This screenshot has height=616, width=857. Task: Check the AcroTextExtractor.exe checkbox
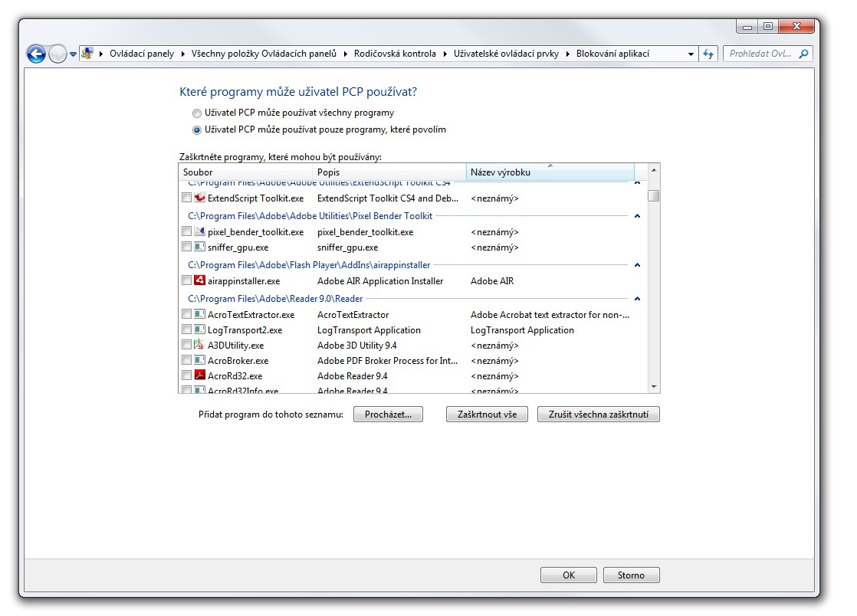pos(186,315)
